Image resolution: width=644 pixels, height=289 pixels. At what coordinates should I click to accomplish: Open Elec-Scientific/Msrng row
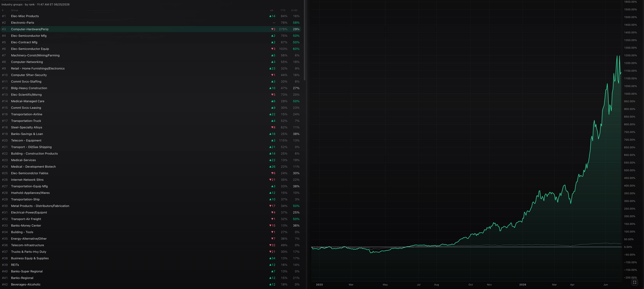click(x=151, y=95)
